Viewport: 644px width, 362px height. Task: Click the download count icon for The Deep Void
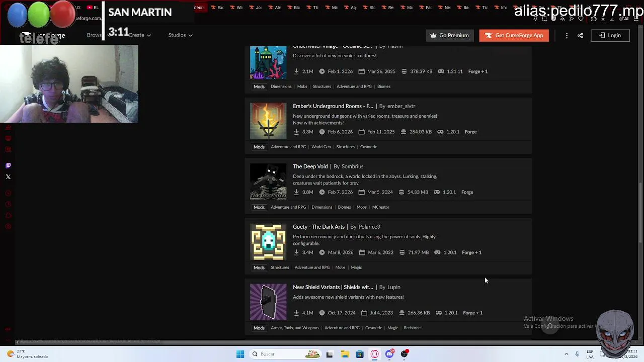point(296,192)
